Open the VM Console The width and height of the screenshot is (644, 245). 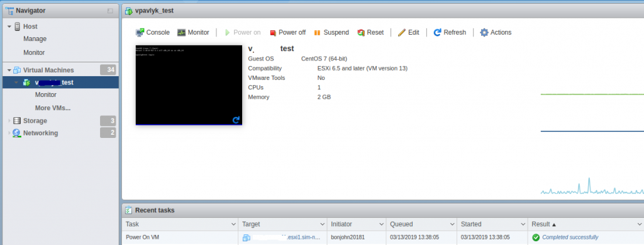coord(152,33)
